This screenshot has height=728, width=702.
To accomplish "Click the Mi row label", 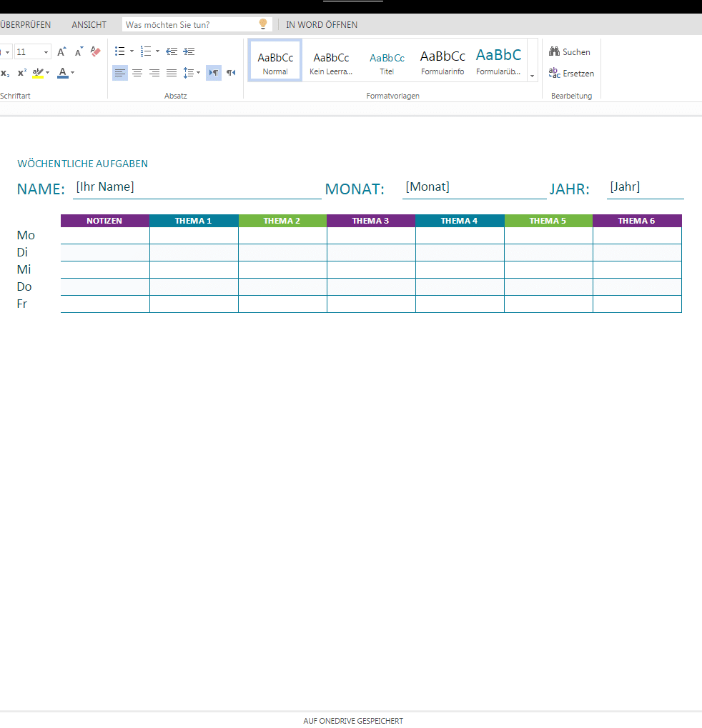I will coord(24,269).
